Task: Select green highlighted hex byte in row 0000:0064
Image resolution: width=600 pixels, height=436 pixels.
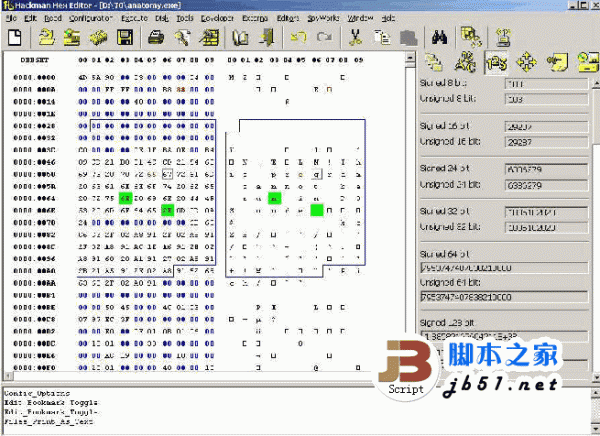Action: coord(125,198)
